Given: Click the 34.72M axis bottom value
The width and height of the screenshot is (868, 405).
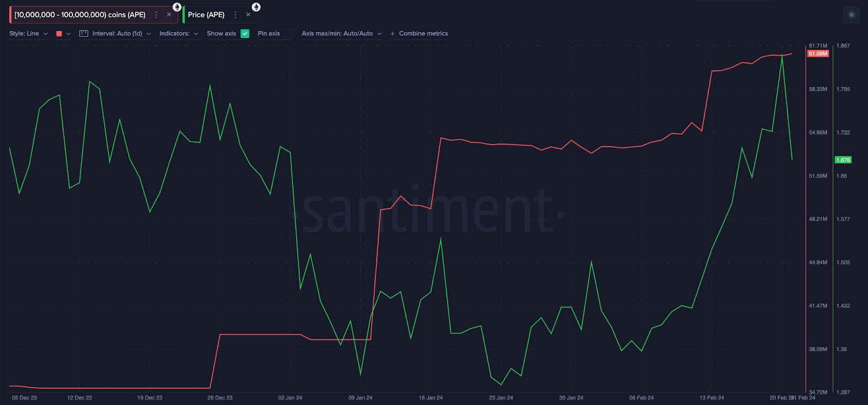Looking at the screenshot, I should [818, 392].
